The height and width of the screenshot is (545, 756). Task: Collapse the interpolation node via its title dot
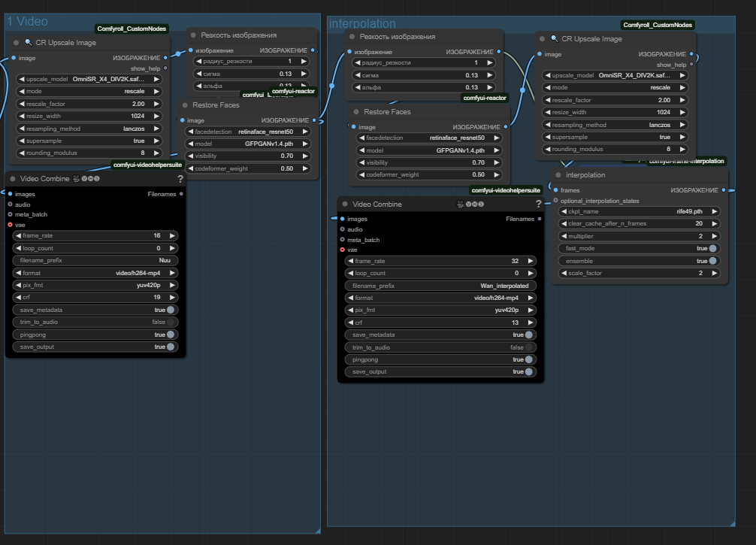558,175
